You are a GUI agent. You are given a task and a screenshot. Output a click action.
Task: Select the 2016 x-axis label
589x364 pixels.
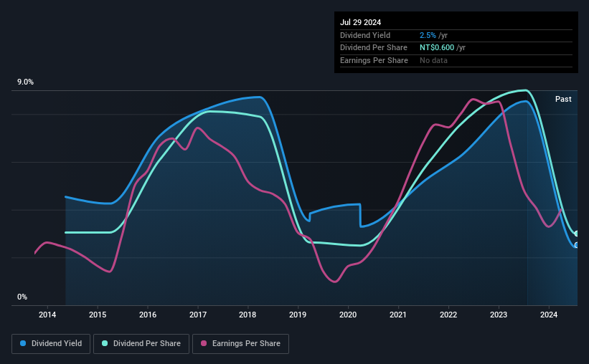(x=148, y=315)
